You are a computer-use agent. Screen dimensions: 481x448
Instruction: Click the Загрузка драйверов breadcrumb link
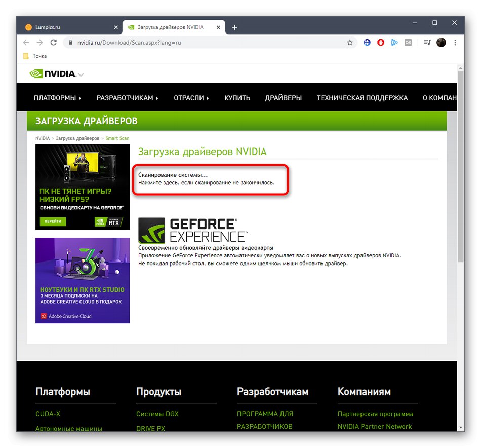pos(77,138)
